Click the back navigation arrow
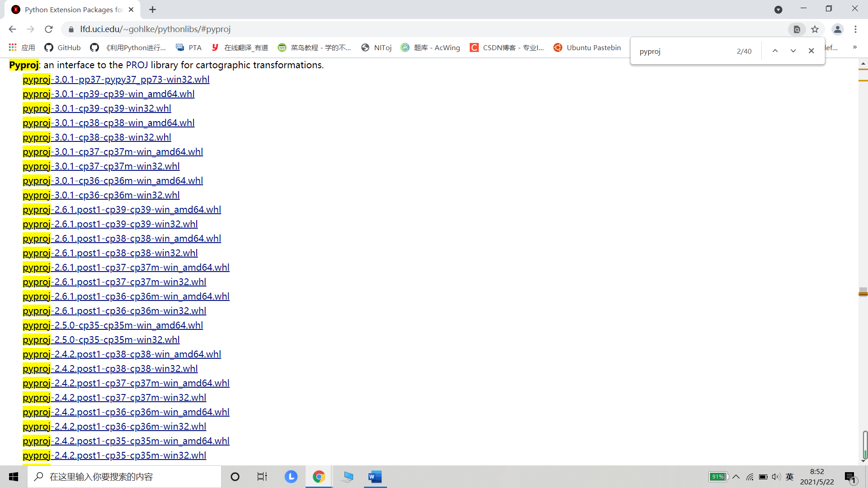 [x=12, y=29]
